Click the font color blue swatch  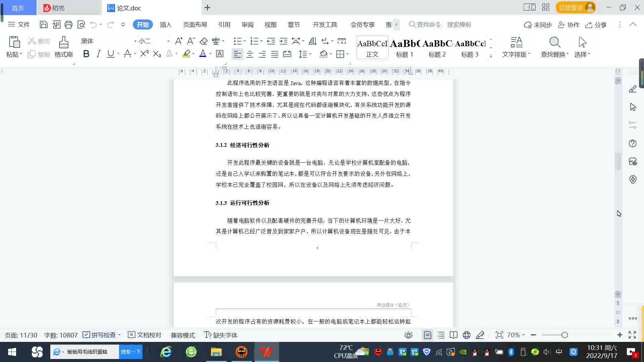[203, 54]
